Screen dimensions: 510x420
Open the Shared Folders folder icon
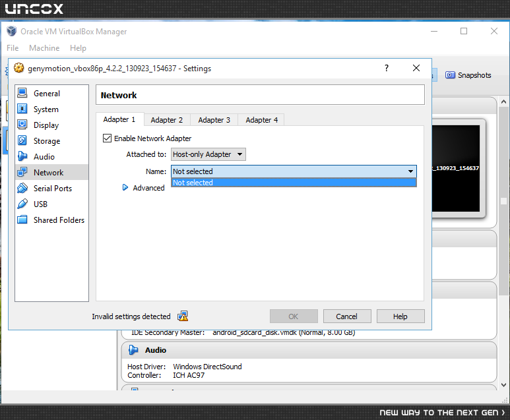[22, 220]
